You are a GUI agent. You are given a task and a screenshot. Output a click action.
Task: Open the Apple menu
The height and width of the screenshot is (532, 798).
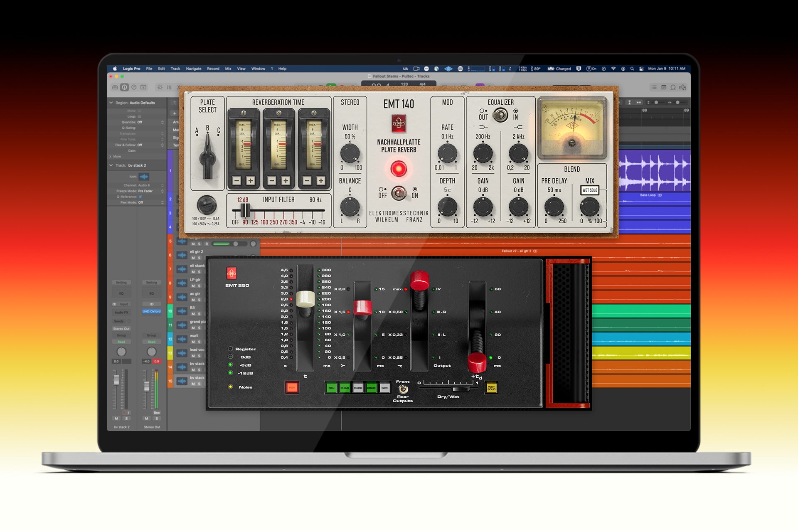pyautogui.click(x=115, y=69)
